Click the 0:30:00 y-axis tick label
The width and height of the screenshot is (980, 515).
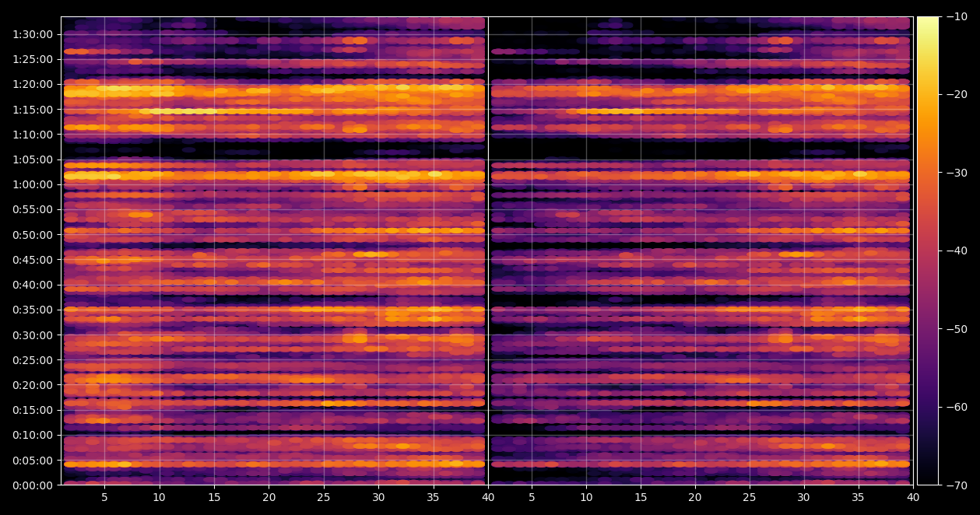pyautogui.click(x=33, y=335)
